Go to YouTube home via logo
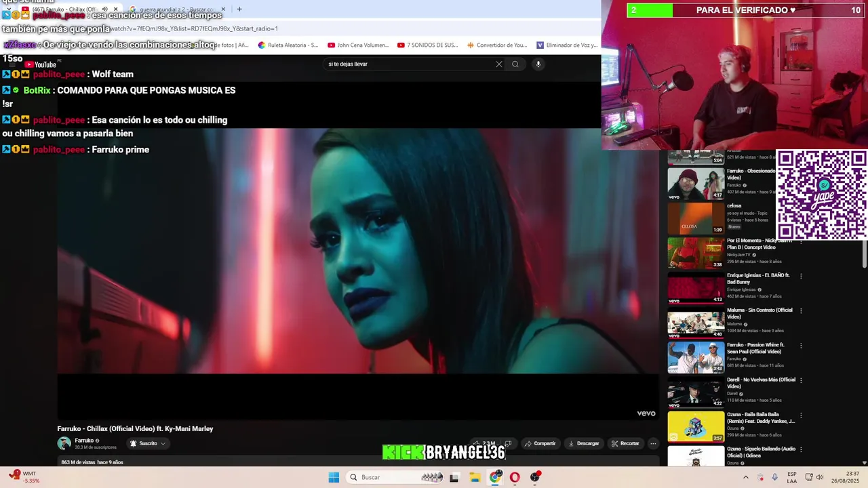This screenshot has width=868, height=488. point(42,65)
